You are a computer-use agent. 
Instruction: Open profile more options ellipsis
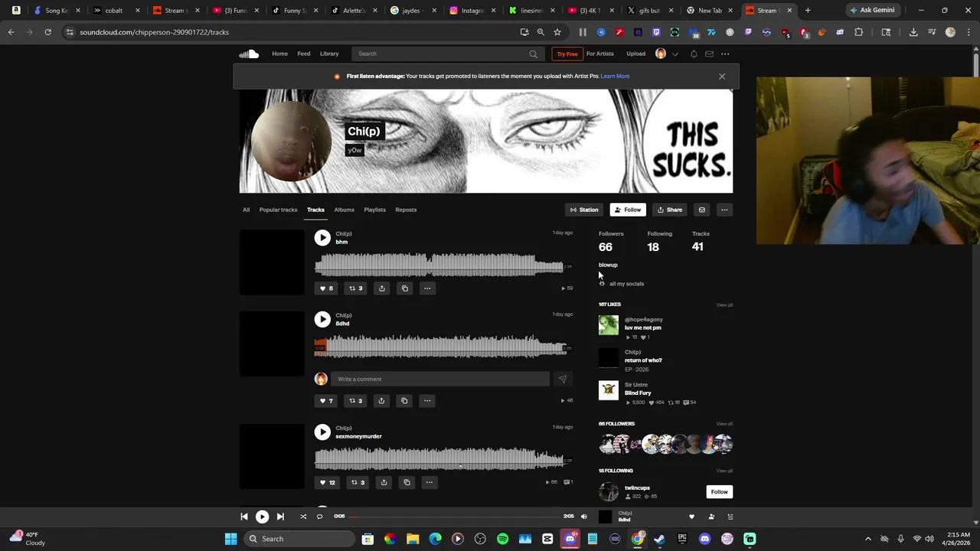pos(724,210)
